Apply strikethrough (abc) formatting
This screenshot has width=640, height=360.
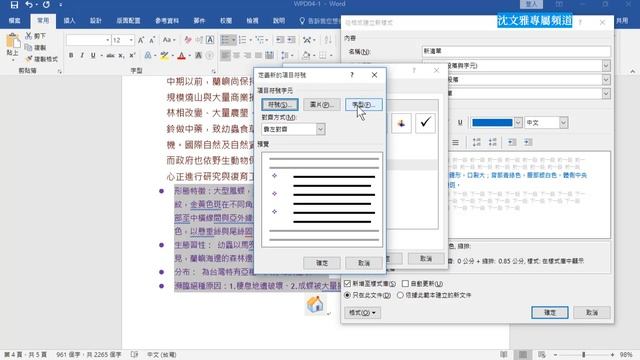pos(110,55)
